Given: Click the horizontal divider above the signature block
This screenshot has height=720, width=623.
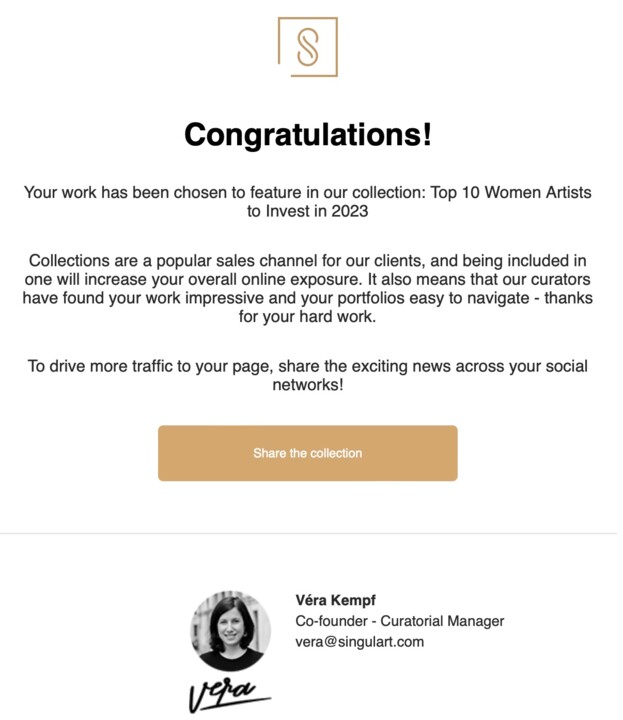Looking at the screenshot, I should pos(309,534).
